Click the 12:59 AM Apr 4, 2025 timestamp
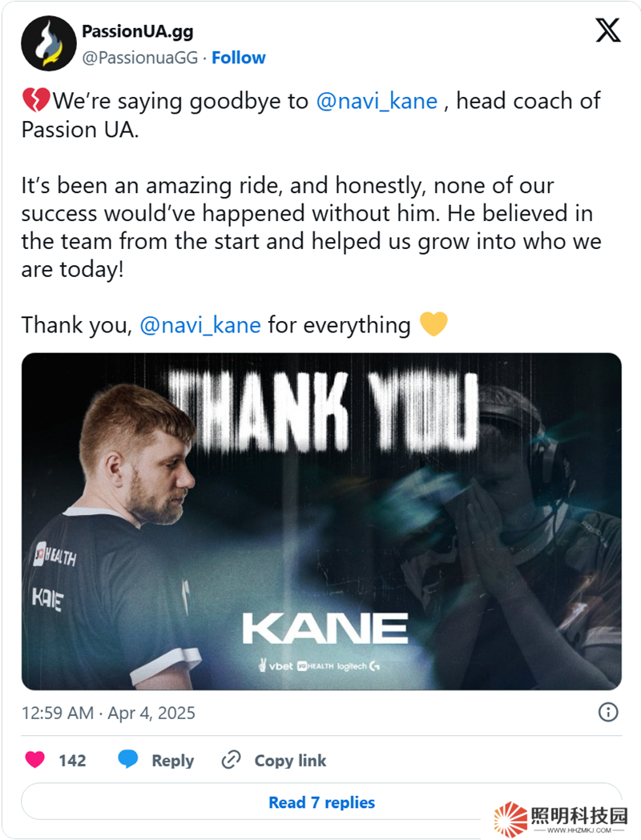 click(108, 713)
